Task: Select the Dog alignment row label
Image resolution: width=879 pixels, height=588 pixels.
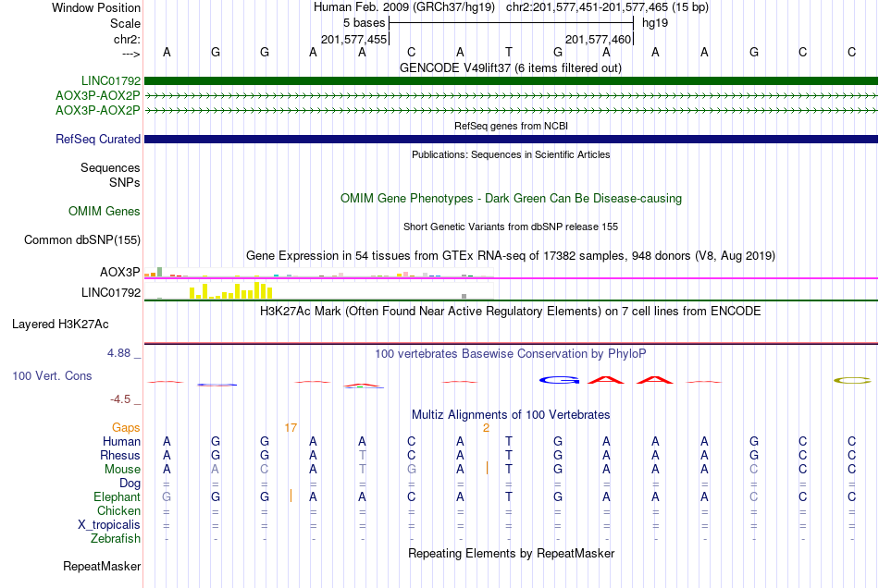Action: click(130, 484)
